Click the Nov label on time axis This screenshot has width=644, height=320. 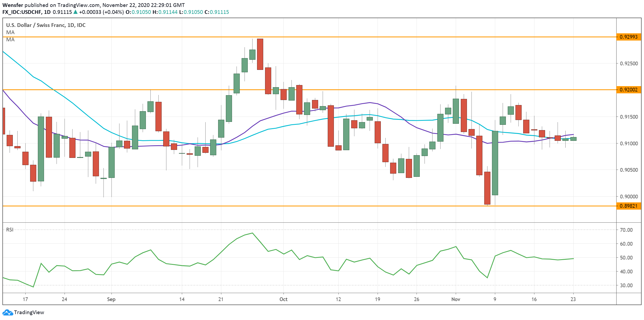point(455,299)
